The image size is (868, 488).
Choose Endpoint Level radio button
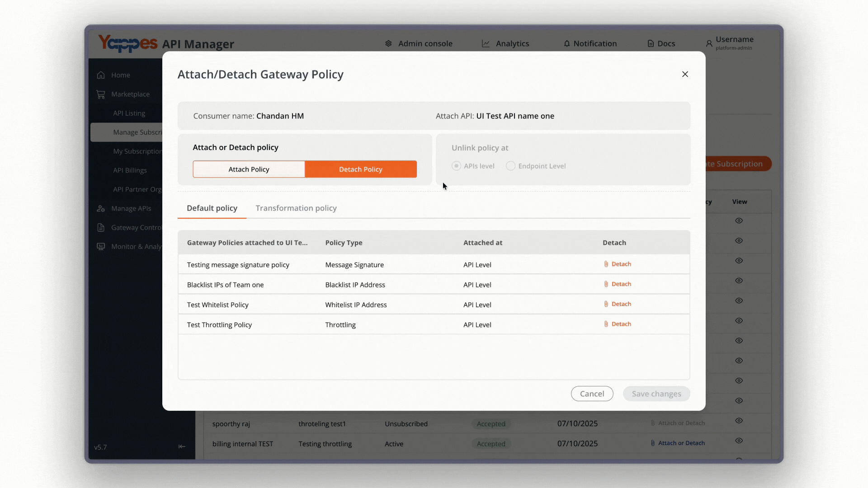(x=510, y=166)
